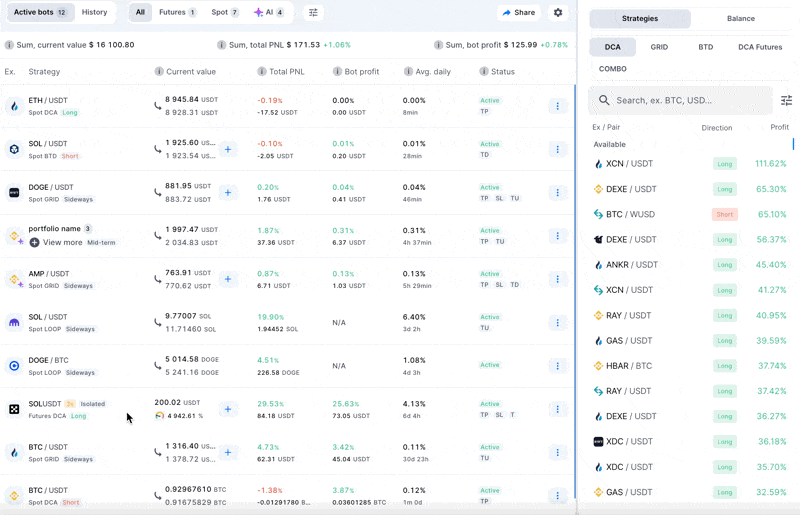This screenshot has width=800, height=515.
Task: Switch the right panel to Balance
Action: coord(741,19)
